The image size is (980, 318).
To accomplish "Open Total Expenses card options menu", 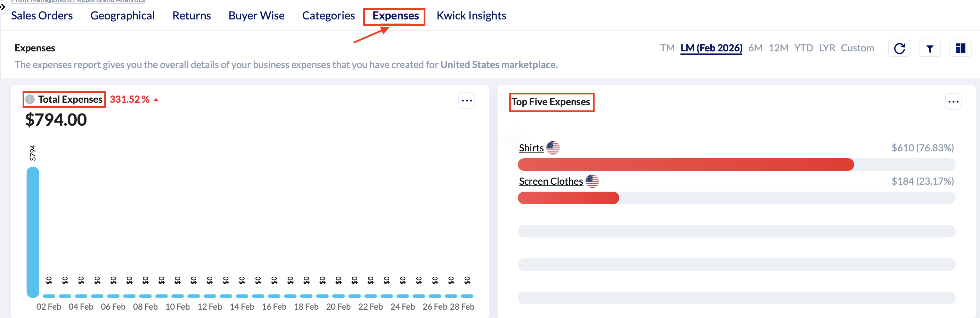I will (466, 101).
